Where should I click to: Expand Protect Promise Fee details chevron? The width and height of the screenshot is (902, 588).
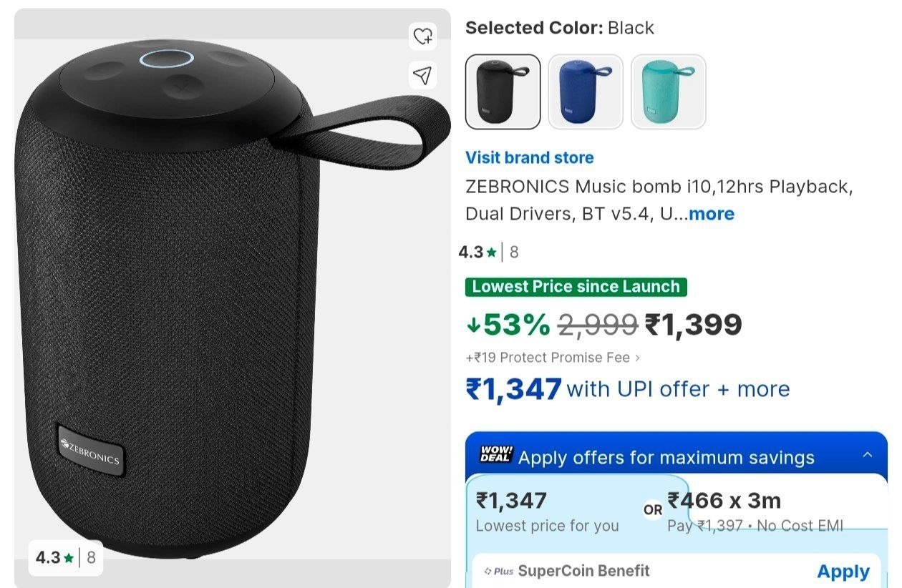pos(638,358)
